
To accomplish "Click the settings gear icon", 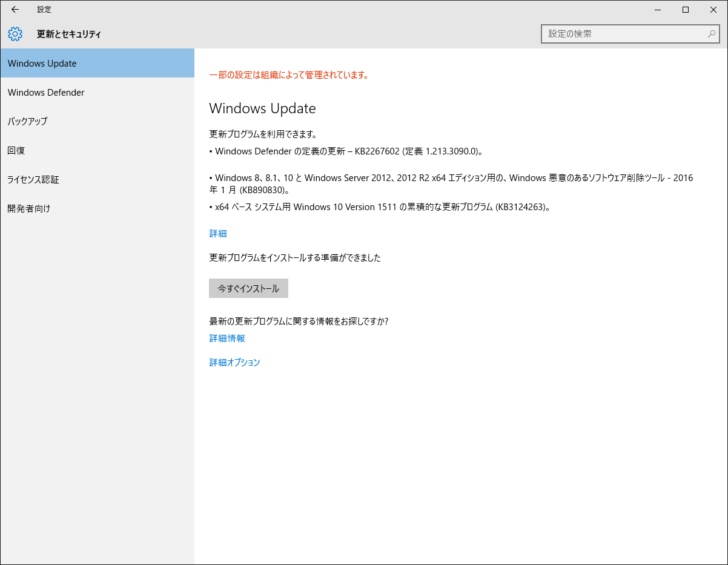I will click(x=15, y=34).
